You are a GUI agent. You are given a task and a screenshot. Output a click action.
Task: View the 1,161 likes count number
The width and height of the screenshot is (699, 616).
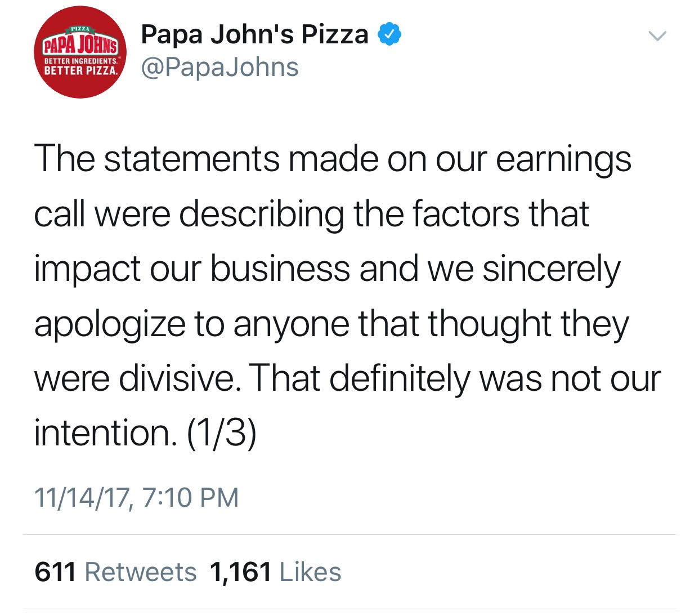(240, 572)
